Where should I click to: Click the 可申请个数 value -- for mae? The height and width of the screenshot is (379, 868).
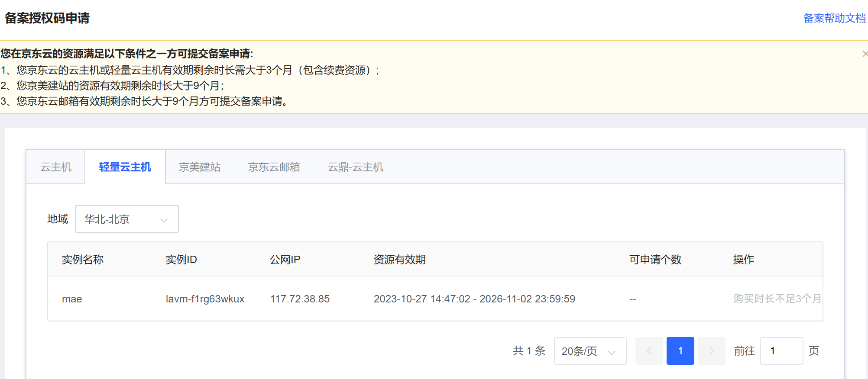point(633,299)
